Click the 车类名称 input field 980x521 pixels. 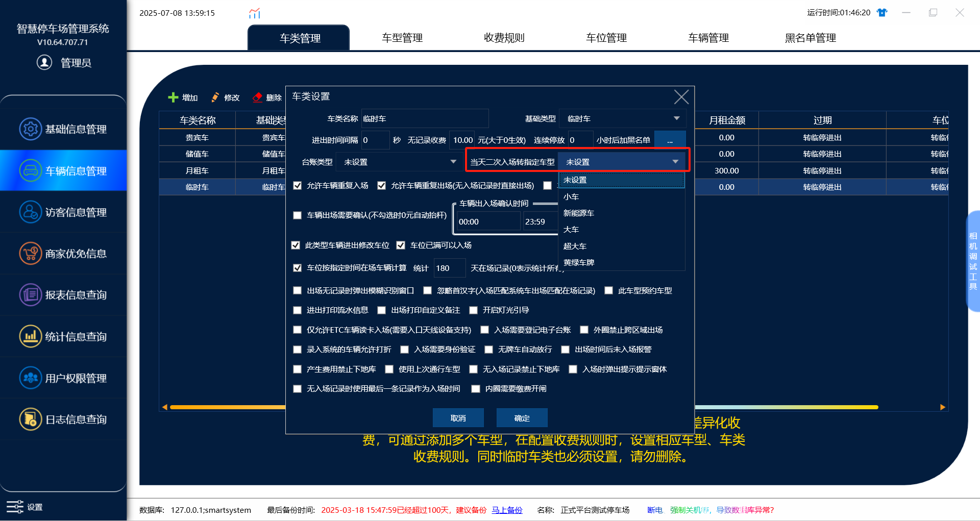(425, 118)
